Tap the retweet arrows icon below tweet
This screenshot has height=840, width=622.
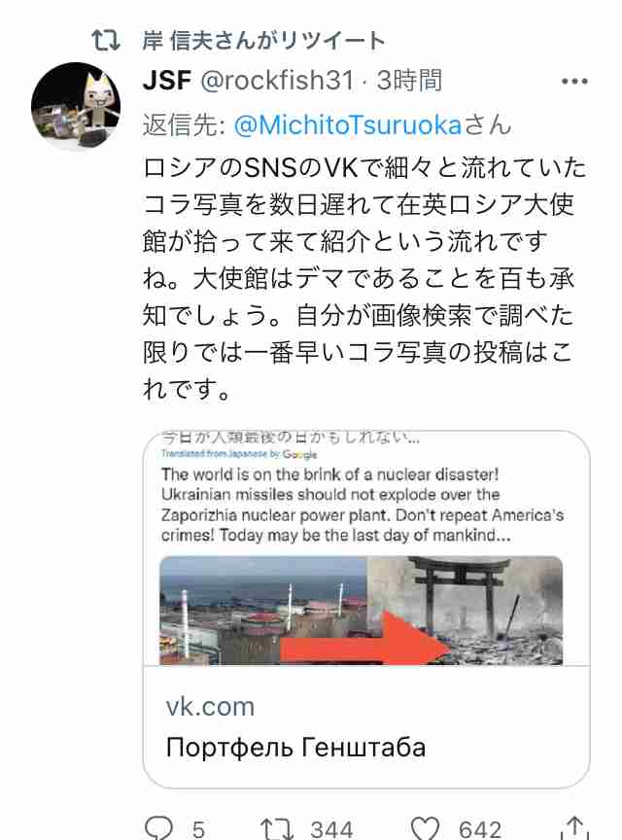[x=276, y=828]
